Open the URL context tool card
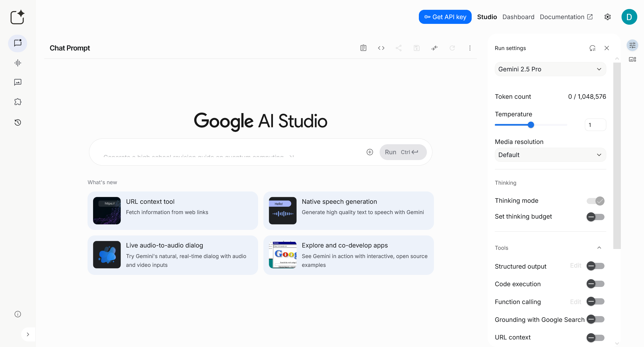 173,211
